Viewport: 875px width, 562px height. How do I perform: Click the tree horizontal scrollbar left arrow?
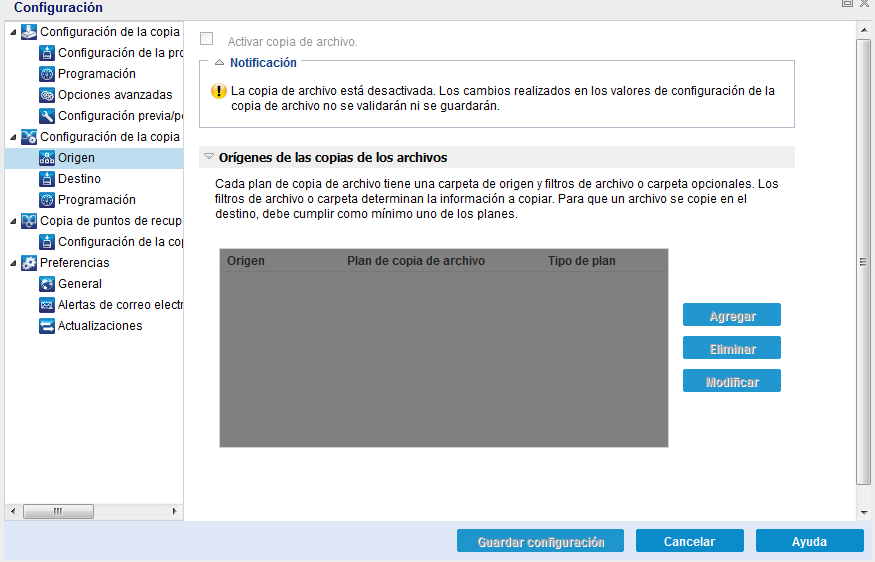coord(13,511)
